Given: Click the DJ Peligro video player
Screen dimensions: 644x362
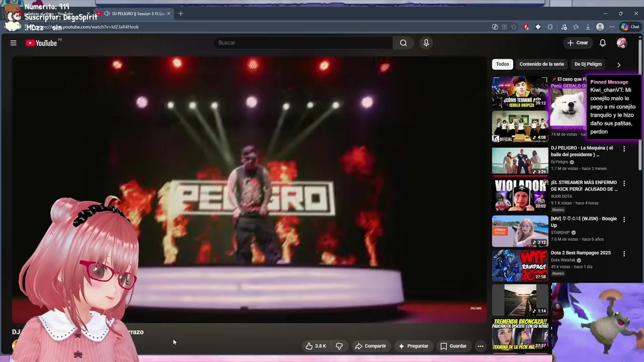Looking at the screenshot, I should [x=249, y=189].
